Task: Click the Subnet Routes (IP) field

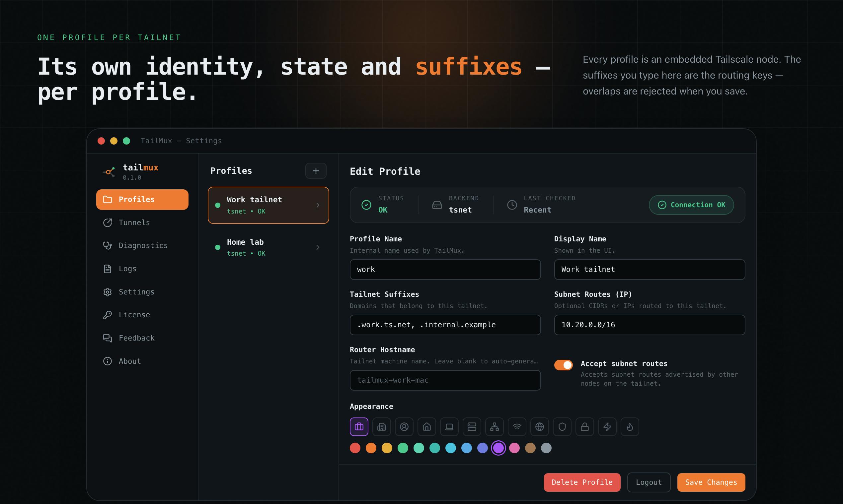Action: (650, 325)
